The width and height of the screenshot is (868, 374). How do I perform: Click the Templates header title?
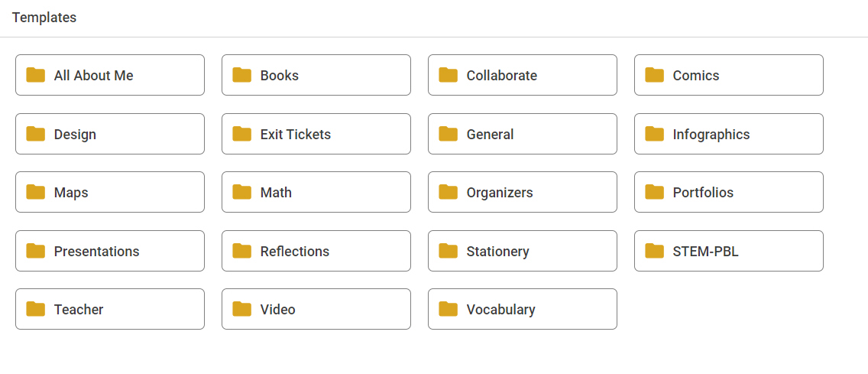tap(44, 18)
